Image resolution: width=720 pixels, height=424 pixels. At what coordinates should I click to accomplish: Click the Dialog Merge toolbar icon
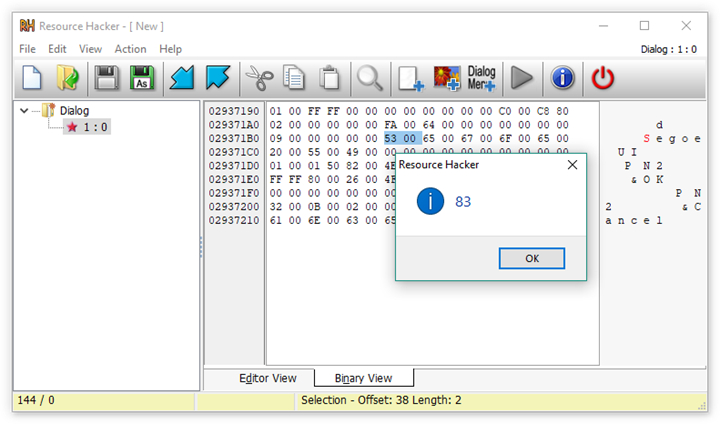[481, 78]
